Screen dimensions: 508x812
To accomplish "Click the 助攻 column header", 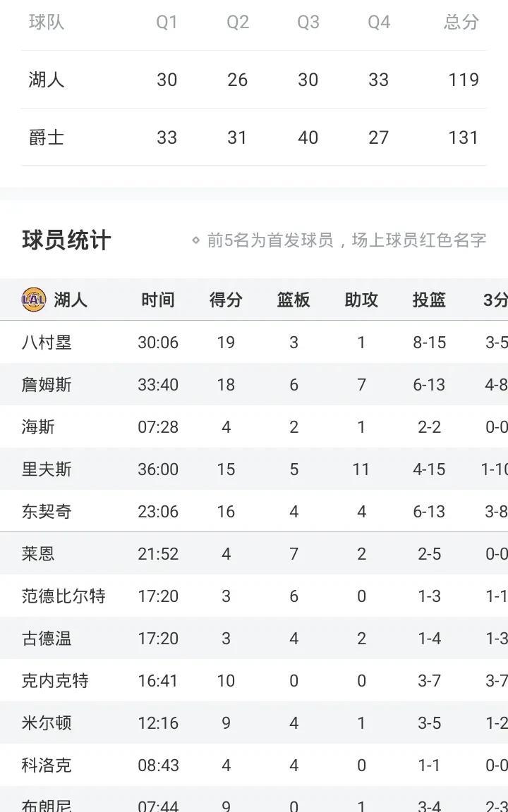I will click(x=361, y=300).
